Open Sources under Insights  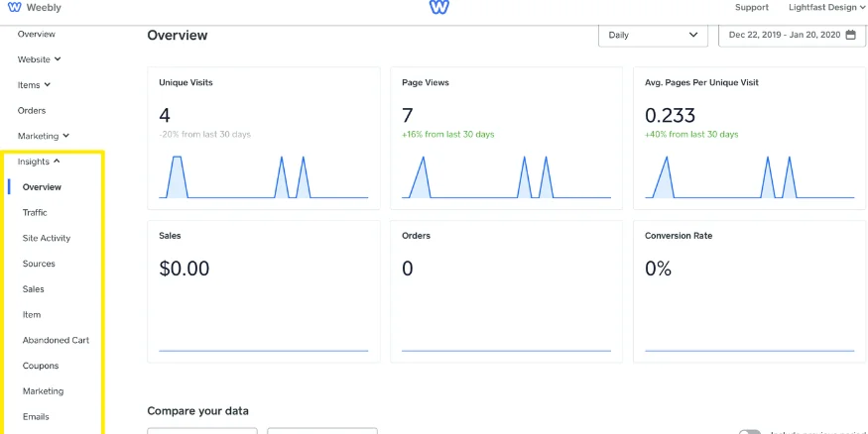pos(39,264)
